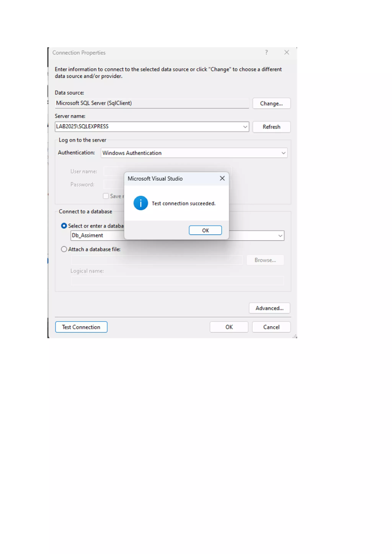Toggle the Save my password checkbox
This screenshot has width=392, height=554.
(106, 196)
